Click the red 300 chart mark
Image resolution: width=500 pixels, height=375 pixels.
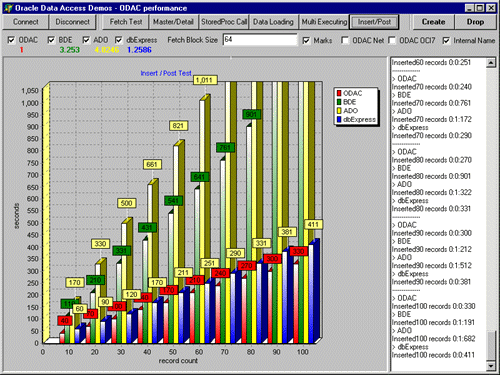pyautogui.click(x=272, y=259)
